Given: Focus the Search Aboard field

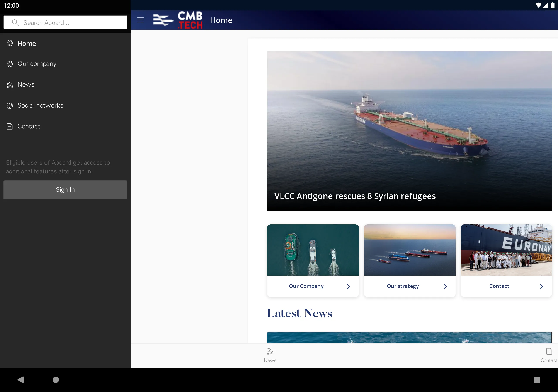Looking at the screenshot, I should tap(65, 22).
